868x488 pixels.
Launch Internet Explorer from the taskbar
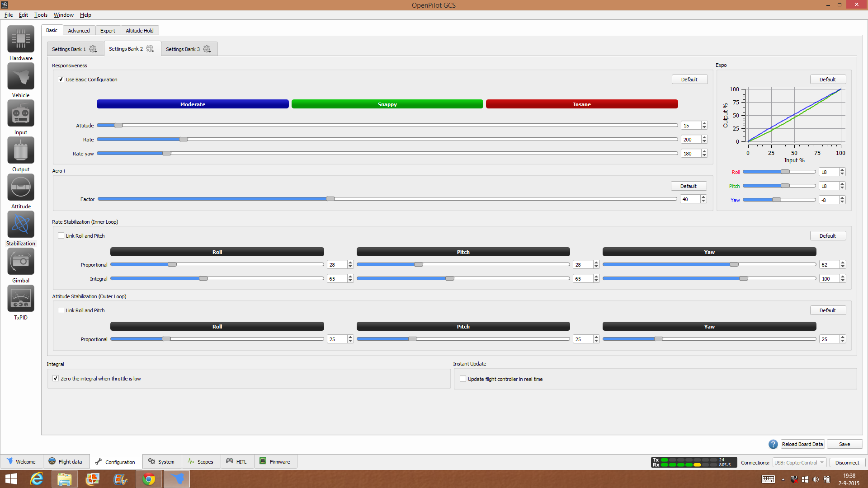[36, 479]
